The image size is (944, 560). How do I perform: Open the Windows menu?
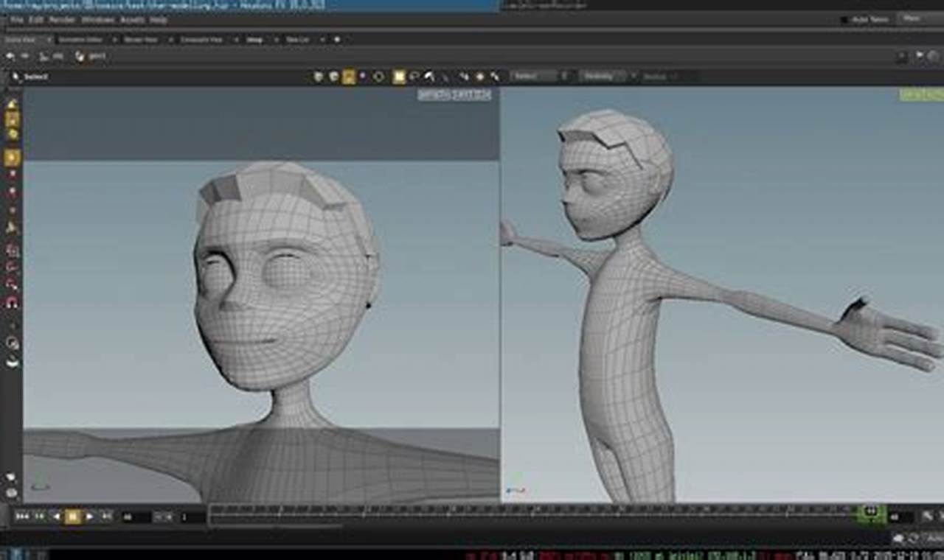(98, 20)
